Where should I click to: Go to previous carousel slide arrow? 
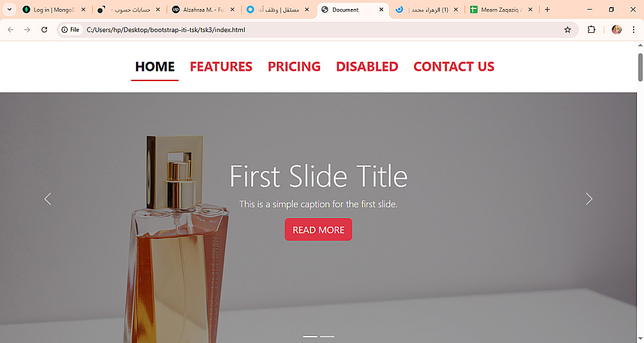pos(48,199)
